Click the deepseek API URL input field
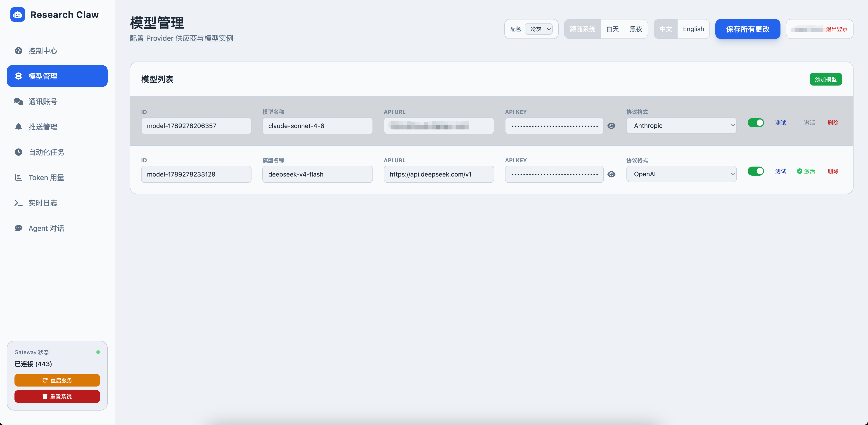This screenshot has height=425, width=868. (x=439, y=174)
